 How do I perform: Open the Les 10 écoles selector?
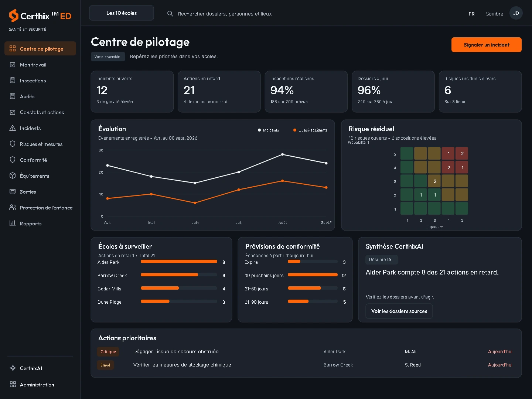122,13
